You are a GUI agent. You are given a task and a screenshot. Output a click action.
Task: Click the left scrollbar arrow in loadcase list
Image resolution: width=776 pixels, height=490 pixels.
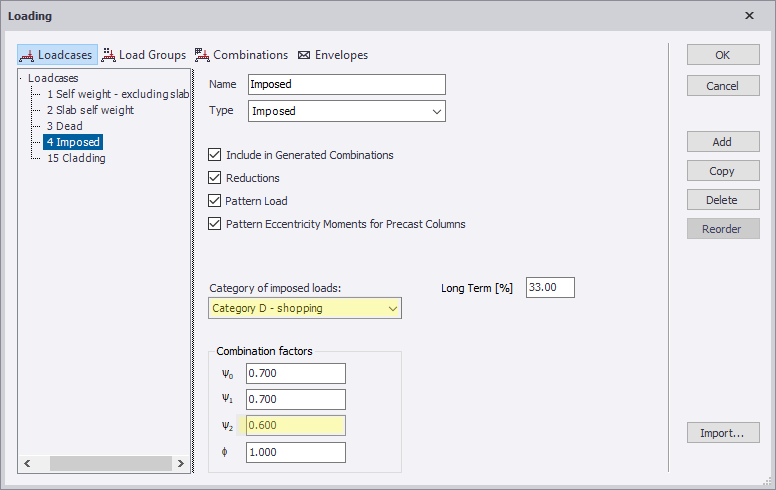coord(27,463)
